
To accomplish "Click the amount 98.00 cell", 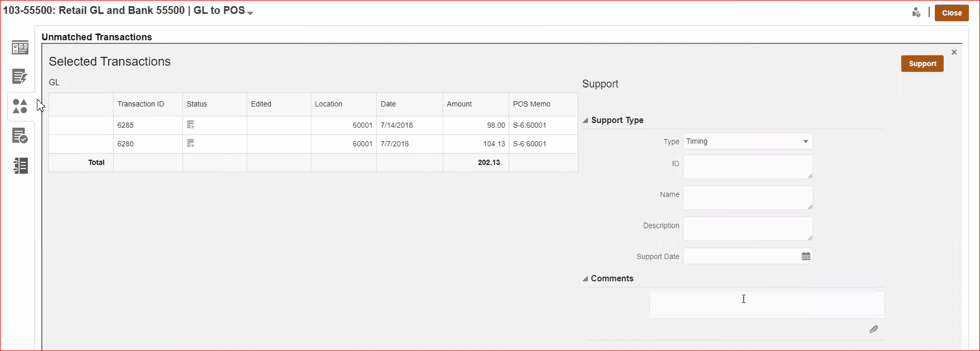I will (x=476, y=126).
